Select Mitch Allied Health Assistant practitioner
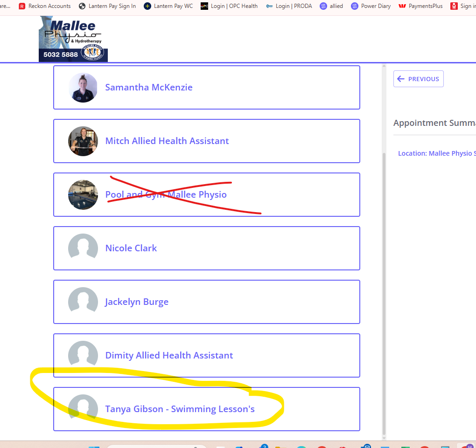 tap(167, 141)
